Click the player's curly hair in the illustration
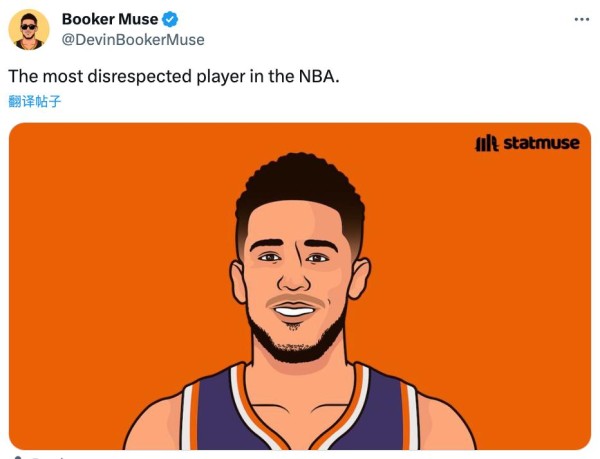The image size is (600, 459). point(300,184)
